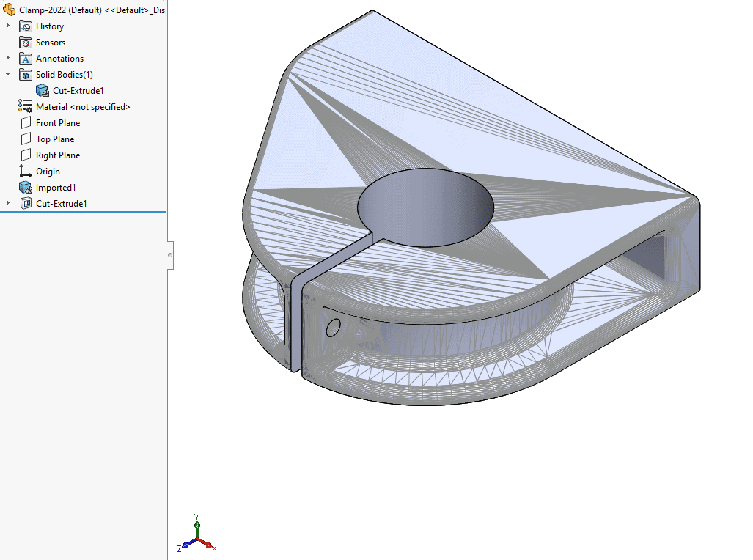Click the History folder icon
Screen dimensions: 753x560
pos(26,26)
